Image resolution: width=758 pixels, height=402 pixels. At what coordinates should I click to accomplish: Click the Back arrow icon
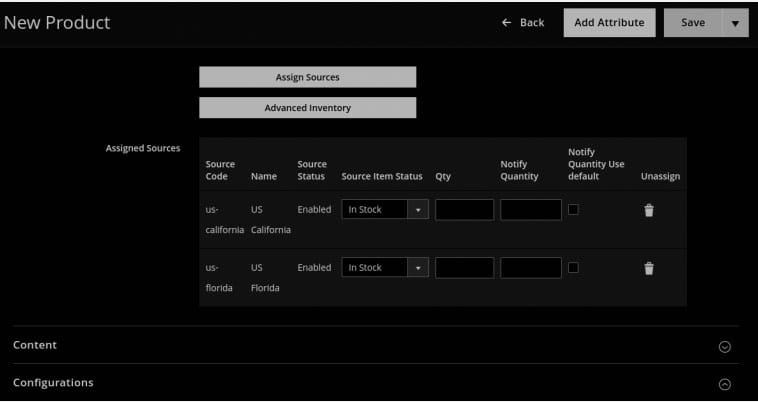tap(507, 23)
